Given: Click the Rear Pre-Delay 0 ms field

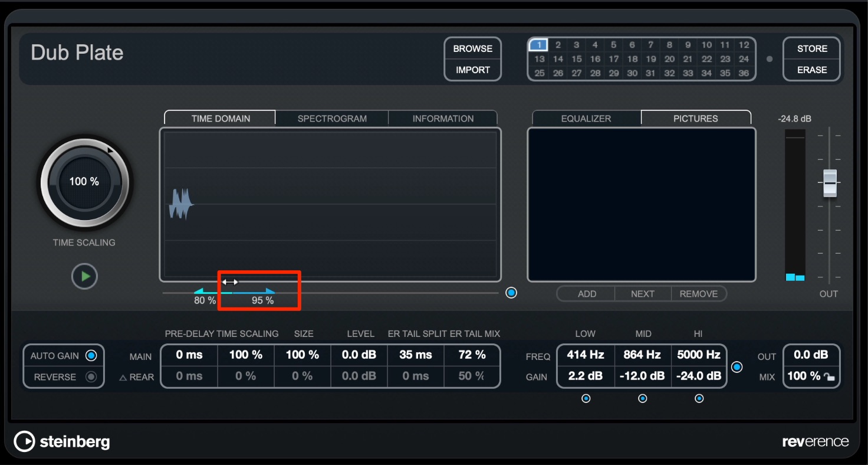Looking at the screenshot, I should click(189, 376).
